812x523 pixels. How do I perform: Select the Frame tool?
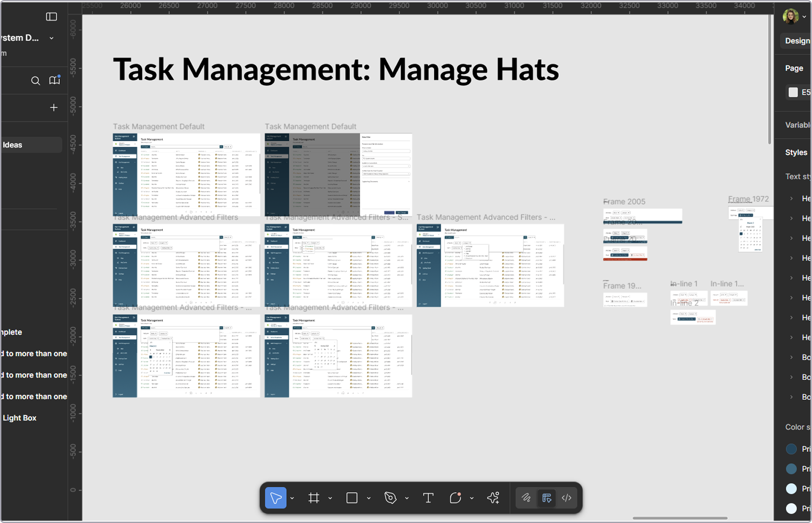coord(313,498)
